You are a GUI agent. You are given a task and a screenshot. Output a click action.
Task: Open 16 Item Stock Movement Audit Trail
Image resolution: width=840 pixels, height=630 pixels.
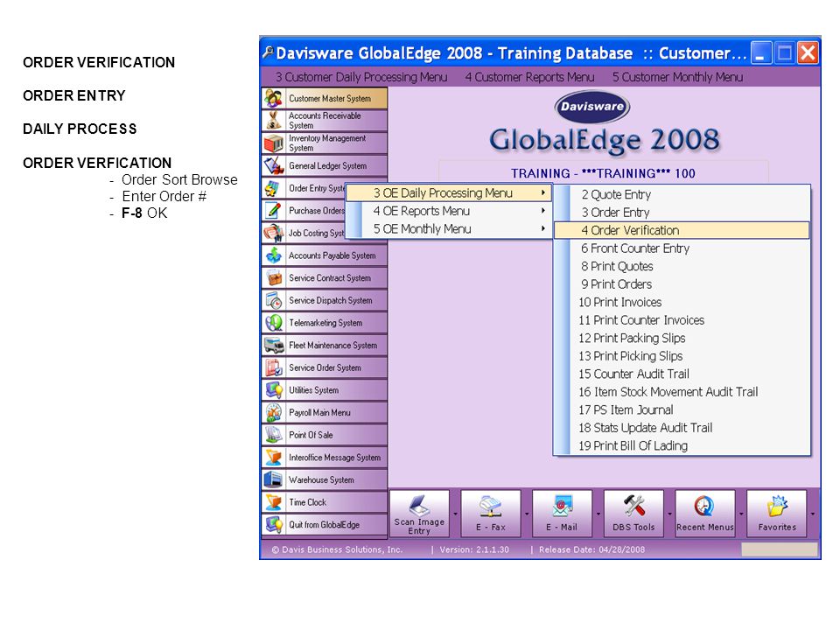(682, 392)
